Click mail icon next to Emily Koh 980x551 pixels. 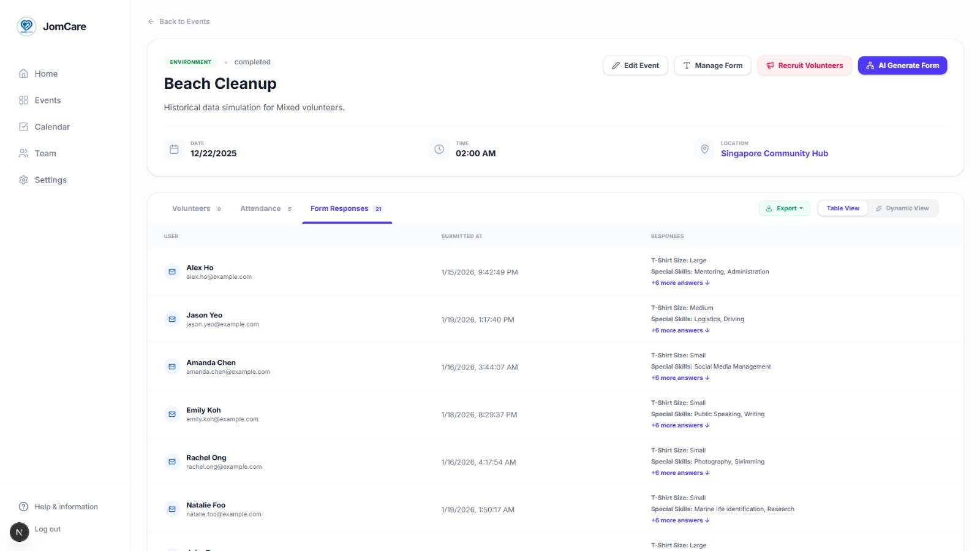[172, 414]
